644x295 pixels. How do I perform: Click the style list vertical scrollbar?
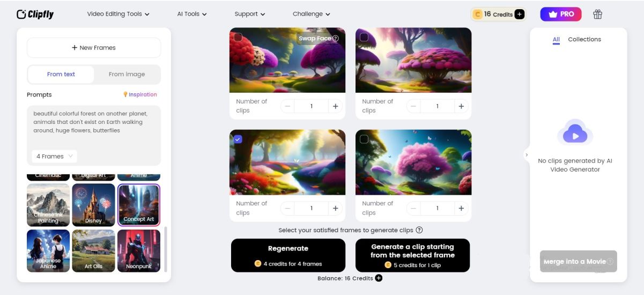tap(166, 249)
